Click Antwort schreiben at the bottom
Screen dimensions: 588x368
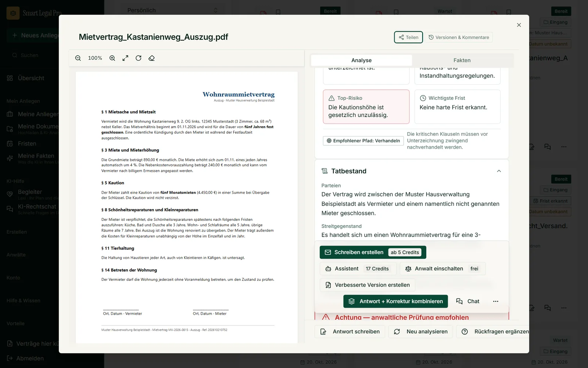point(349,332)
